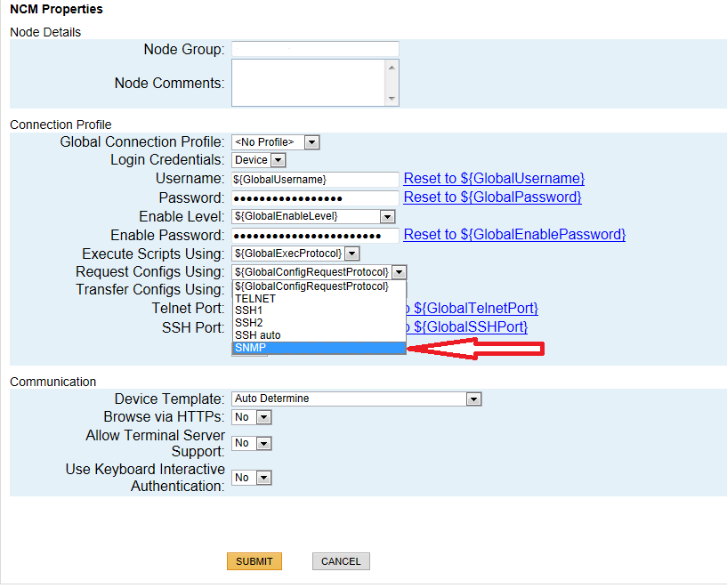Open Allow Terminal Server Support dropdown
This screenshot has height=588, width=727.
(252, 443)
